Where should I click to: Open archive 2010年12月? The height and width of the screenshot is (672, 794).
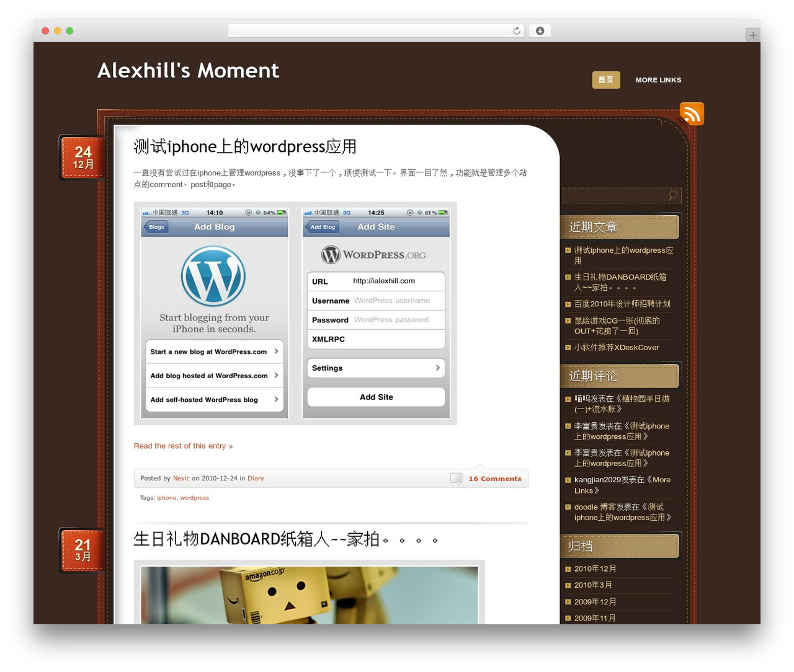[595, 568]
